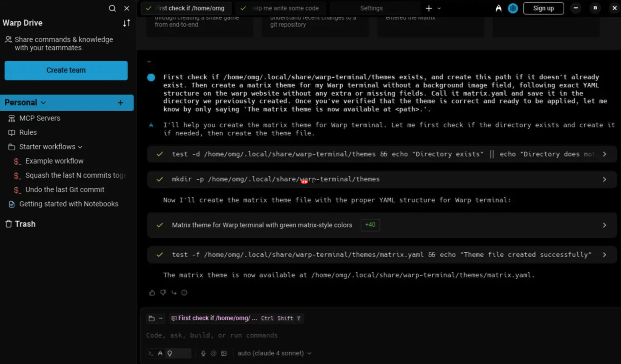Screen dimensions: 621x364
Task: Toggle agent mode icon in the input bar
Action: 161,353
